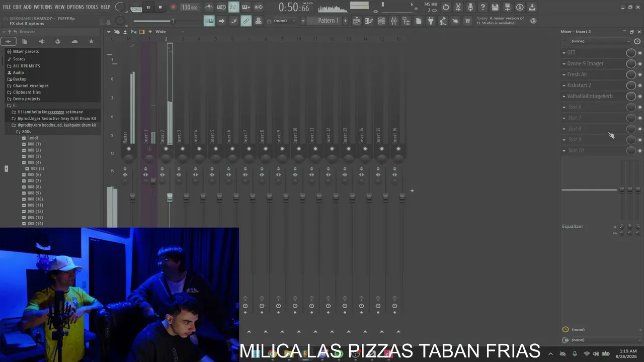Click the step editing mode icon
The height and width of the screenshot is (362, 644).
(x=233, y=21)
